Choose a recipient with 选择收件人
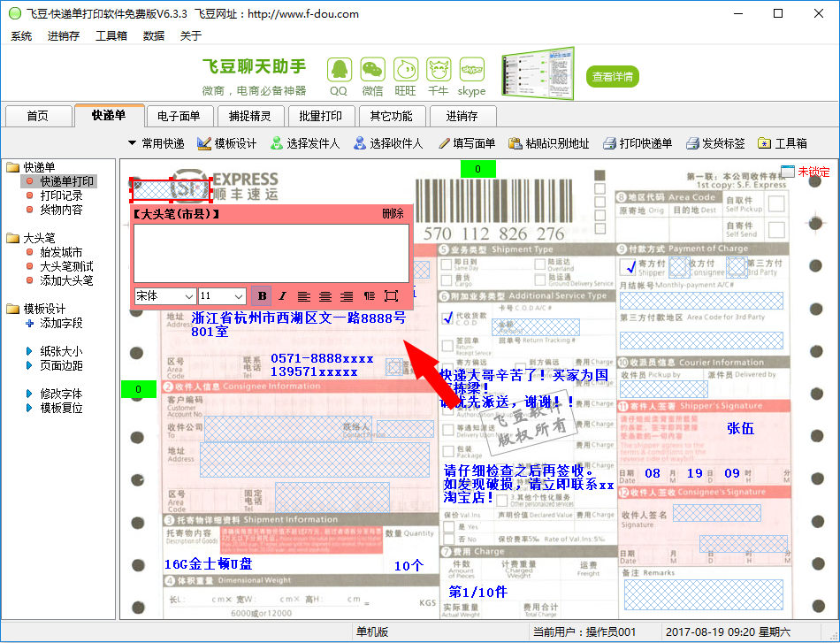 point(388,143)
